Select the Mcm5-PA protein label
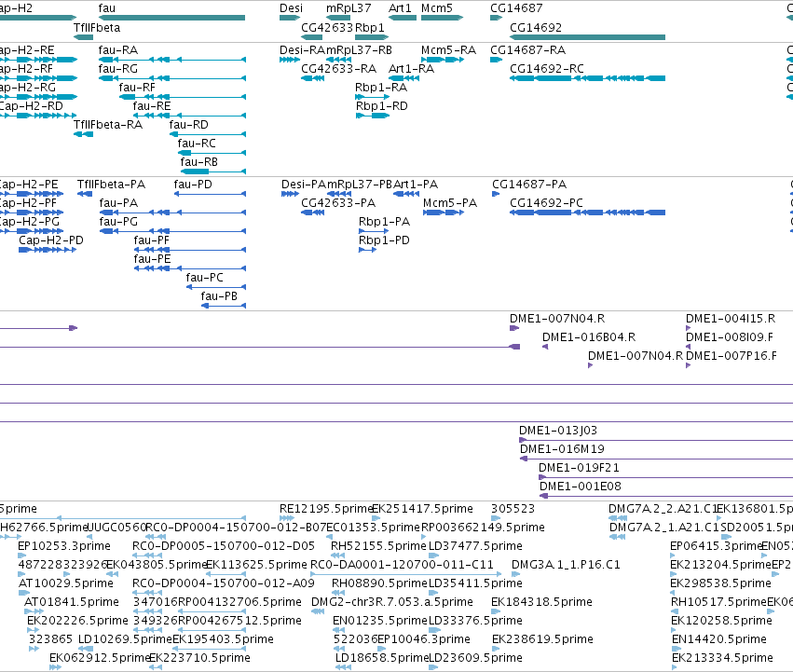Screen dimensions: 793x672 [x=450, y=203]
